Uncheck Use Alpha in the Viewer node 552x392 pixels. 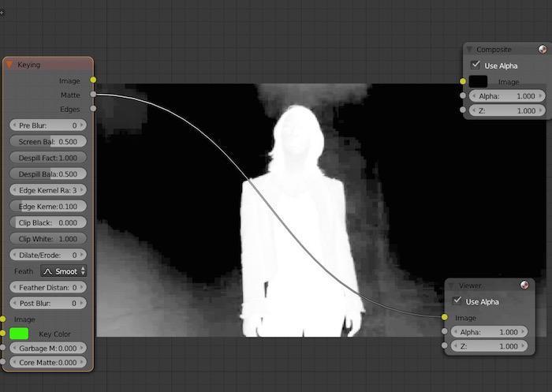[x=457, y=301]
